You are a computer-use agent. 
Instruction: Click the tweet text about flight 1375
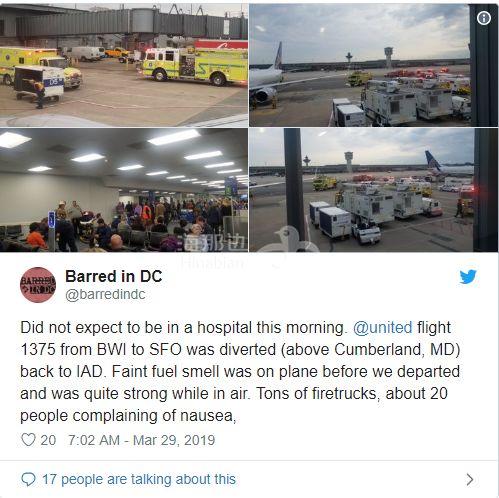(x=240, y=371)
